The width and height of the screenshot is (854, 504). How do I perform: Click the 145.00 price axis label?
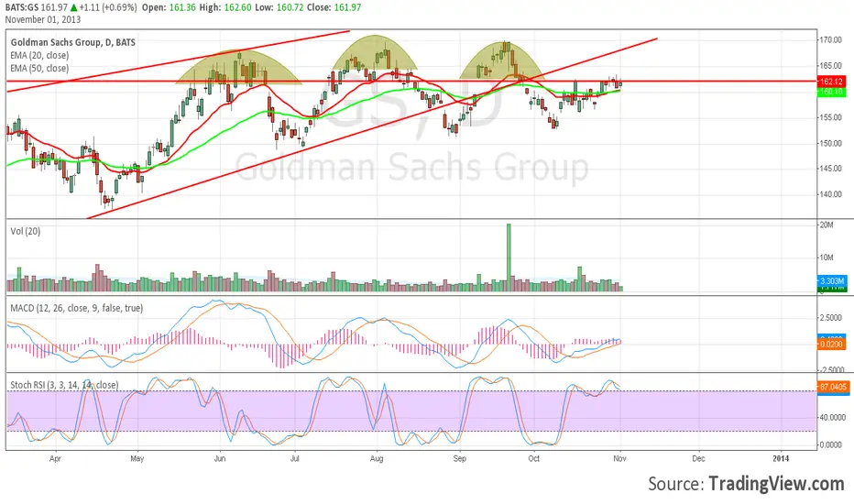click(x=830, y=169)
